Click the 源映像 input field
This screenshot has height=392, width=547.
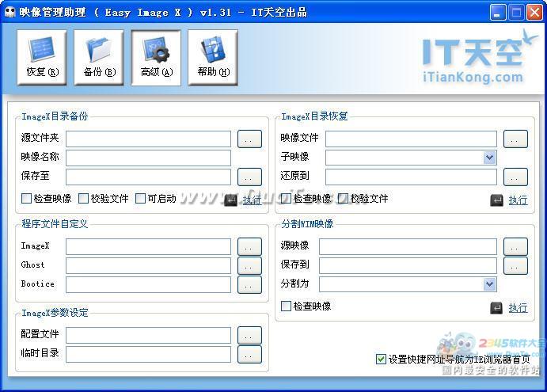tap(408, 246)
